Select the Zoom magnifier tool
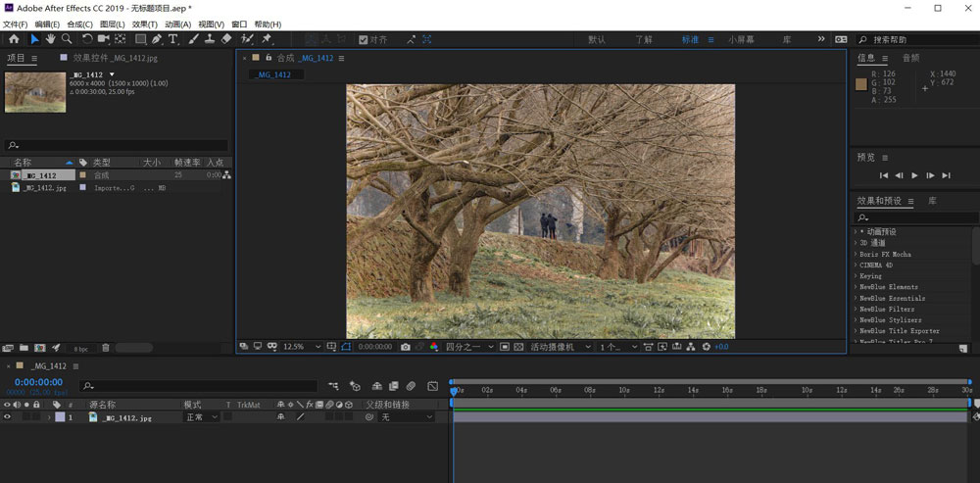This screenshot has width=980, height=483. coord(67,39)
